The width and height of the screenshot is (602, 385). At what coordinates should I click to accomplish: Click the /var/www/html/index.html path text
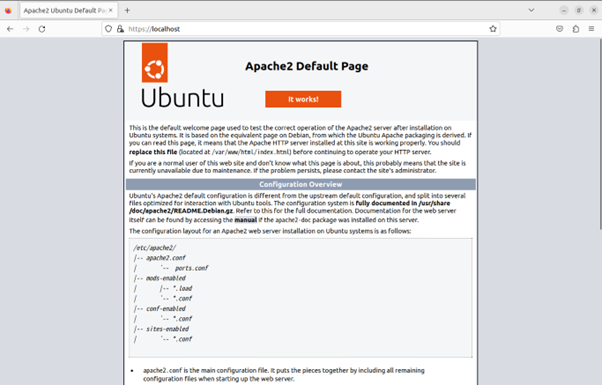251,152
